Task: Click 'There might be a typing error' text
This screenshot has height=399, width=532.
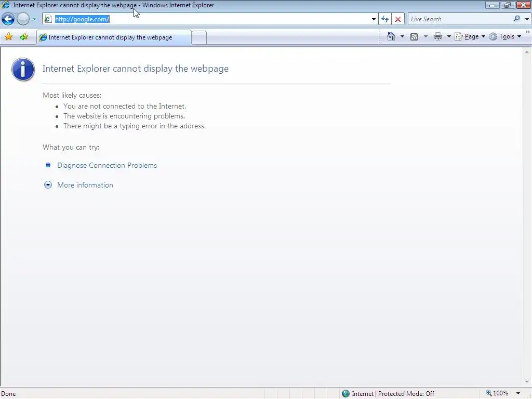Action: tap(135, 126)
